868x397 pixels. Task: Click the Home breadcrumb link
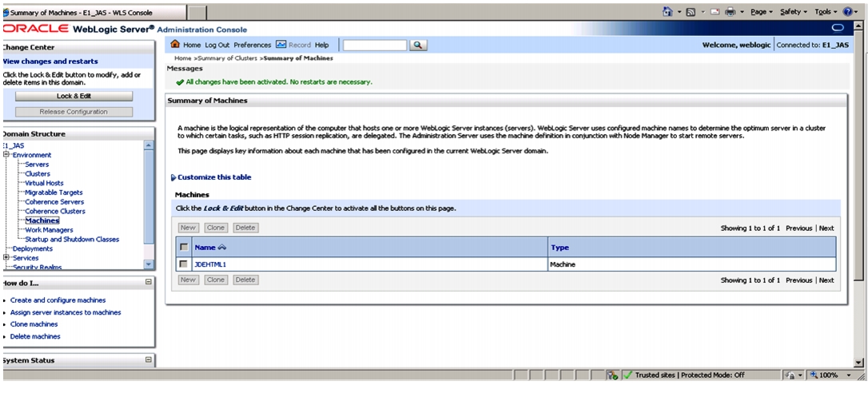click(183, 58)
